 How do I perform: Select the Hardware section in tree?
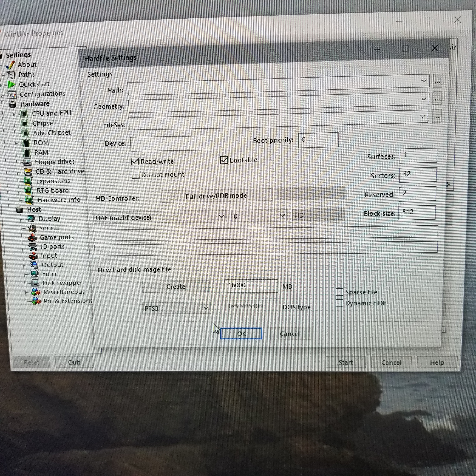click(x=35, y=104)
